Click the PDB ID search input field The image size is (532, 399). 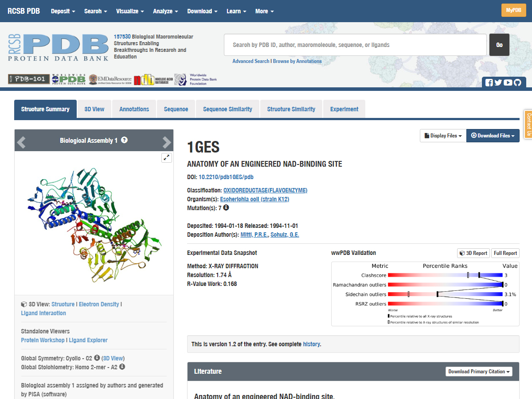pos(355,45)
